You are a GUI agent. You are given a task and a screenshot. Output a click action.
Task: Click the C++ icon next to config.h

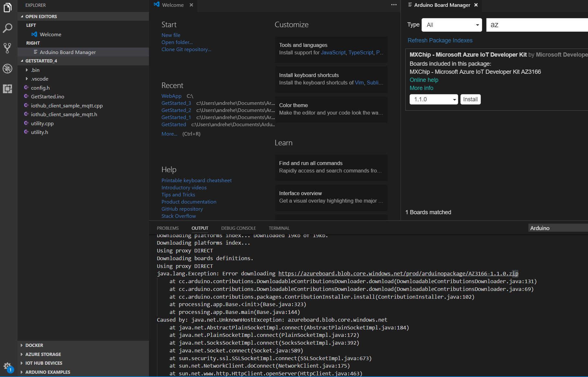pyautogui.click(x=27, y=88)
